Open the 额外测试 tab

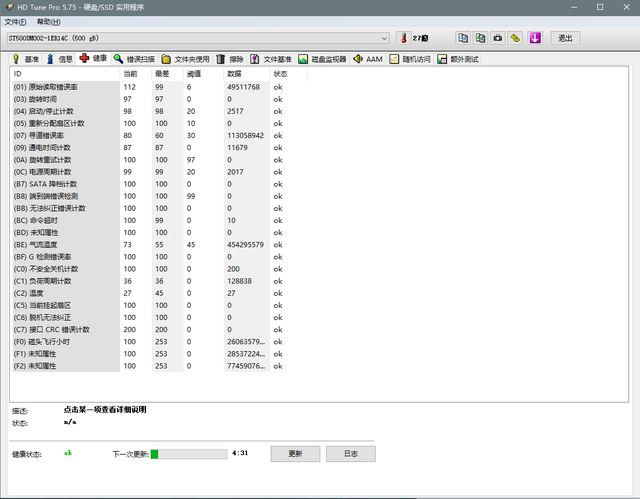pyautogui.click(x=458, y=59)
